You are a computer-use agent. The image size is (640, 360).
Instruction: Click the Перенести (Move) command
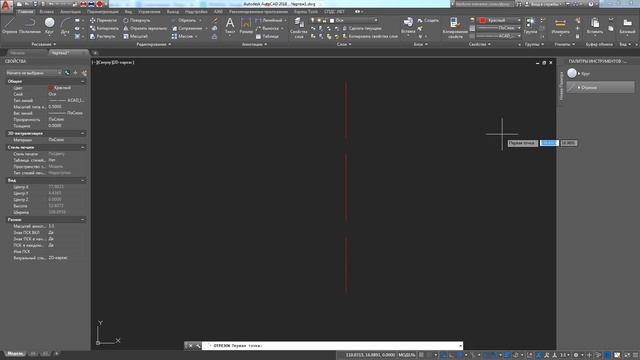tap(103, 20)
